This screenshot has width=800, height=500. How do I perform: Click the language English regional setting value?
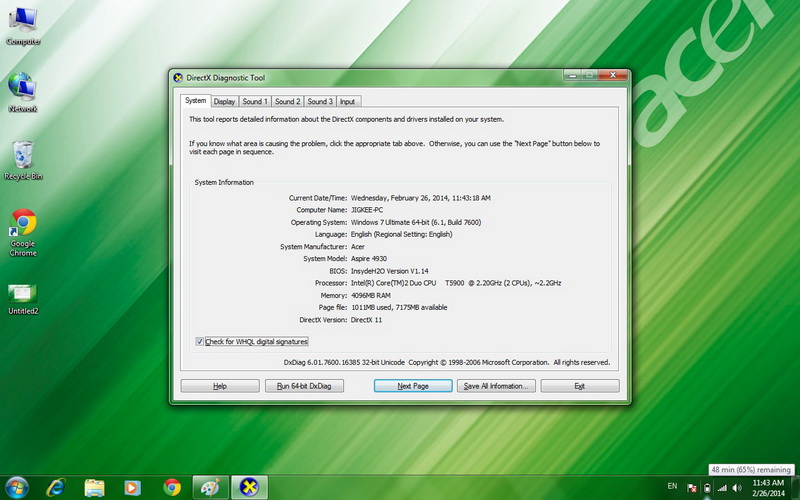tap(402, 234)
